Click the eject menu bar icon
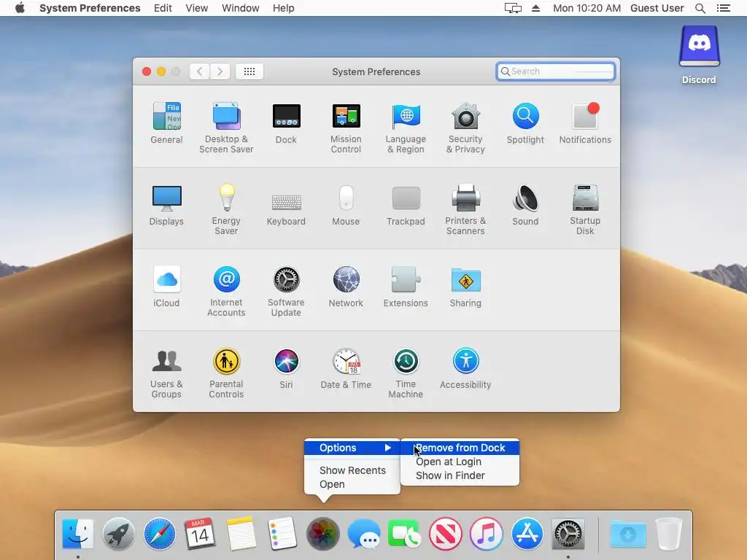Viewport: 747px width, 560px height. pyautogui.click(x=536, y=8)
